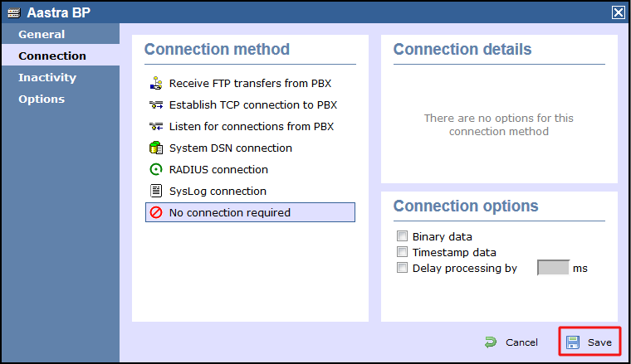The image size is (631, 364).
Task: Click the red No connection icon
Action: pos(155,213)
